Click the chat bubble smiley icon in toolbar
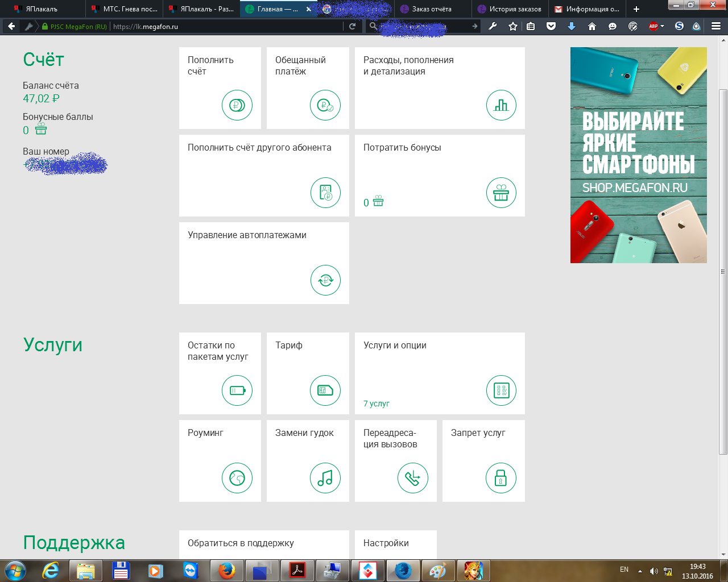Image resolution: width=728 pixels, height=582 pixels. point(613,26)
